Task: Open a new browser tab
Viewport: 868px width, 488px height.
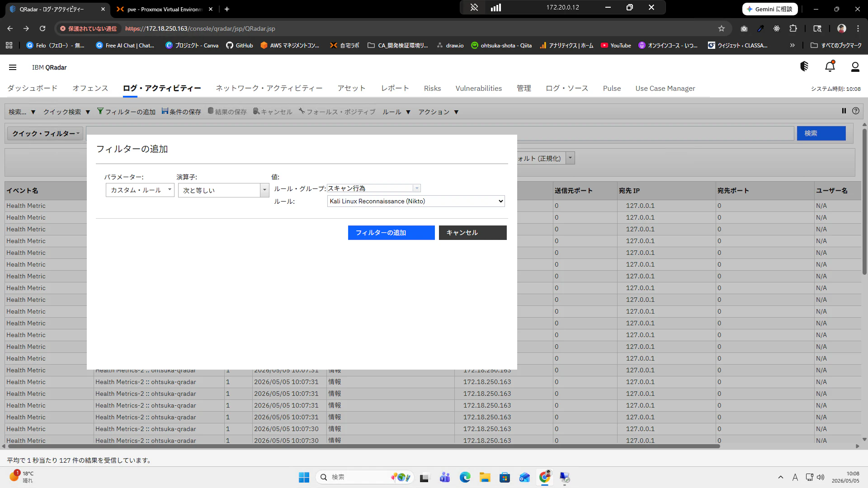Action: 227,9
